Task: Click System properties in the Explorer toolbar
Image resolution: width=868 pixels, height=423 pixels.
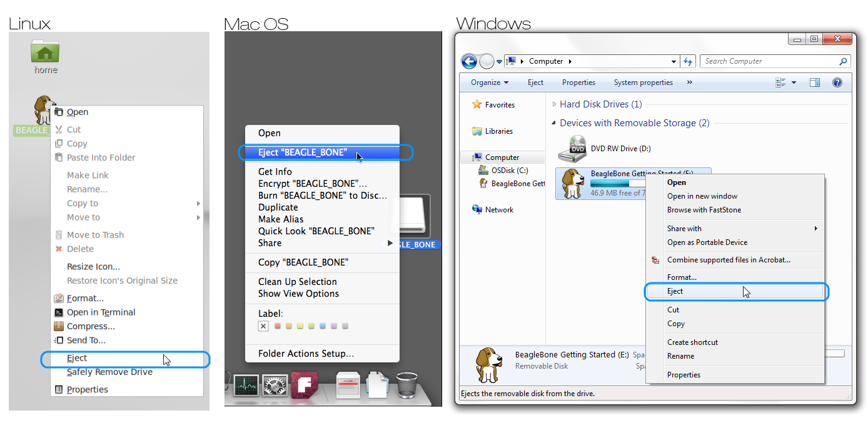Action: 643,82
